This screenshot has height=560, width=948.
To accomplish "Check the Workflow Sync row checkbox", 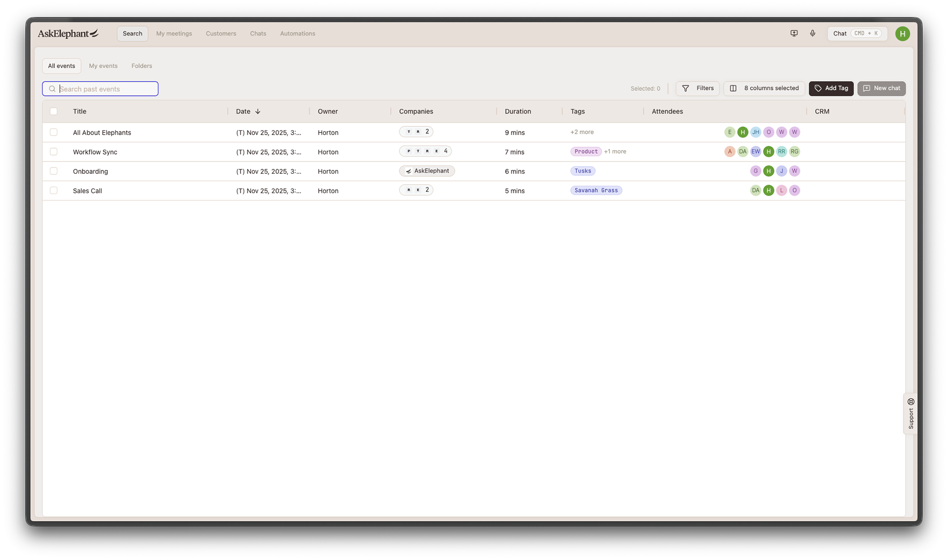I will (x=54, y=152).
